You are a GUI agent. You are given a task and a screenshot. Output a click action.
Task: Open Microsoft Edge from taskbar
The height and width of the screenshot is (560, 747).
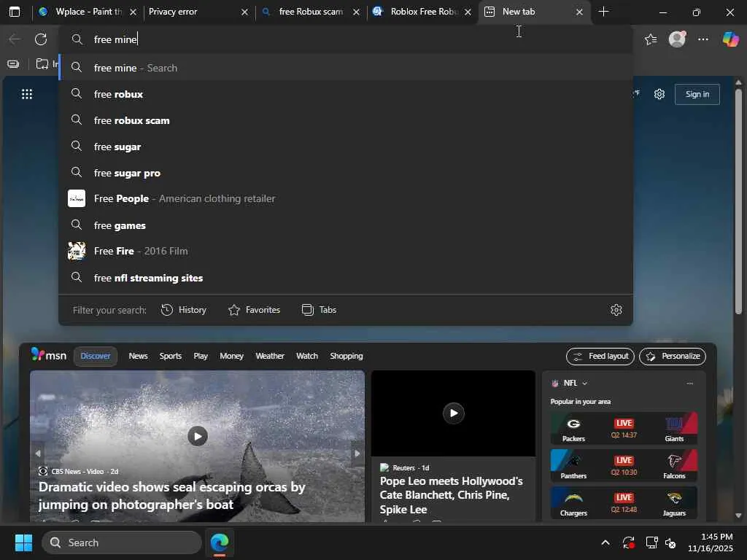[220, 542]
